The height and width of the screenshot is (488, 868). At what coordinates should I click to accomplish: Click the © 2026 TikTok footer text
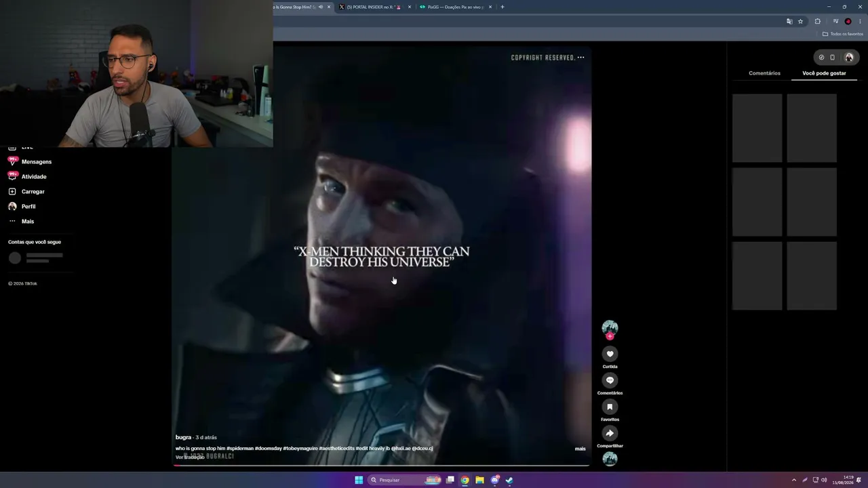22,283
